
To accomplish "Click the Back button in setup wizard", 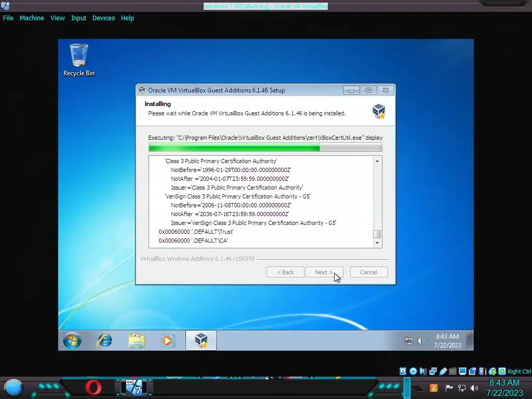I will 285,272.
